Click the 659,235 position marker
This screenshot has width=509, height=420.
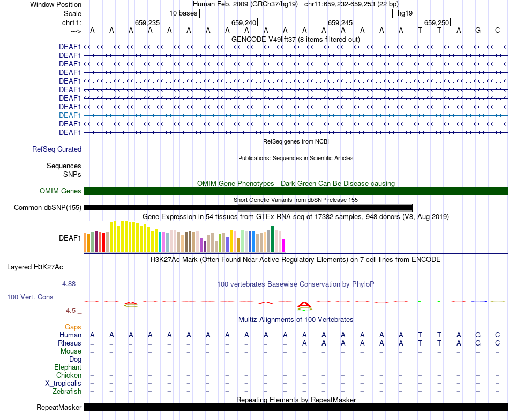tap(147, 22)
